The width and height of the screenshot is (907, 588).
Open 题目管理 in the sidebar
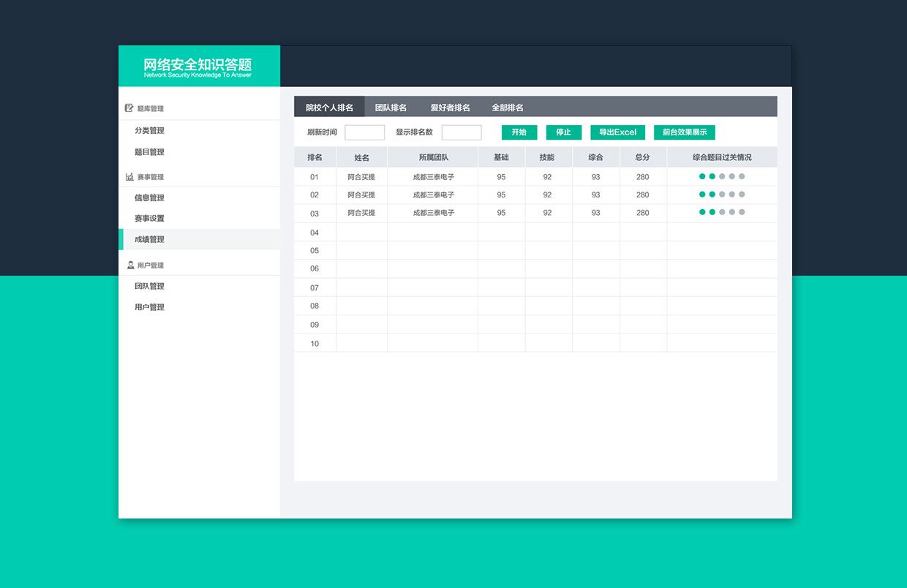click(149, 152)
